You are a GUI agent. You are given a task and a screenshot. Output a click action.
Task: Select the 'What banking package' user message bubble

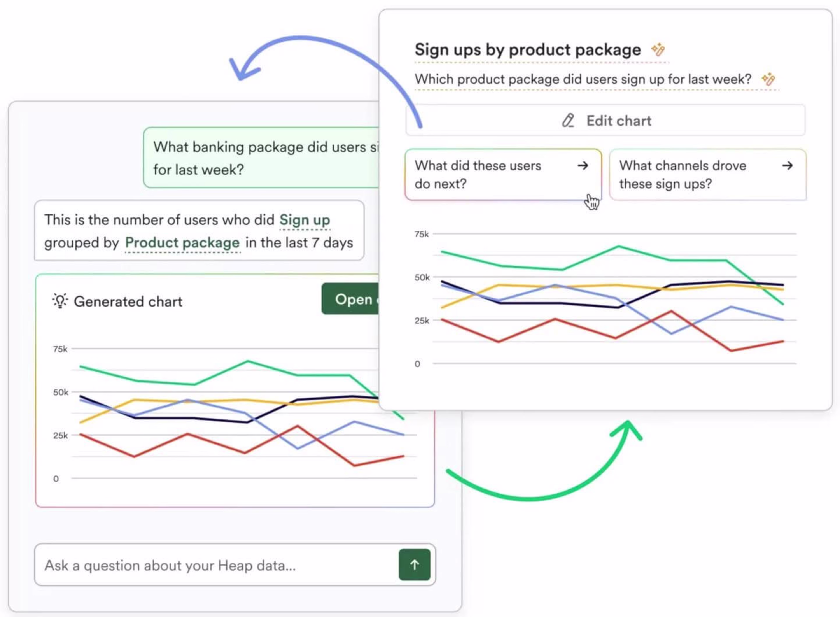click(x=261, y=158)
